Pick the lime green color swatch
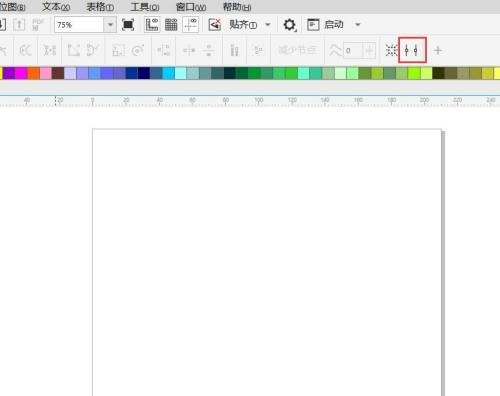 pyautogui.click(x=414, y=73)
